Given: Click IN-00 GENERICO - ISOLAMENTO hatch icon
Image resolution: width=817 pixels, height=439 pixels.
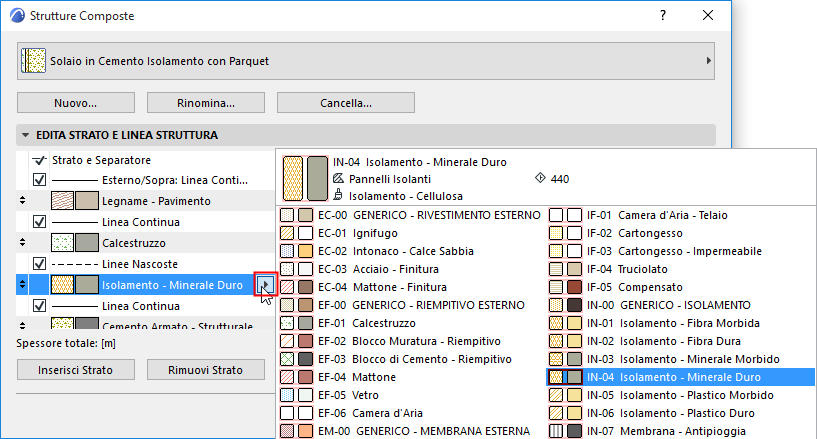Looking at the screenshot, I should (556, 305).
